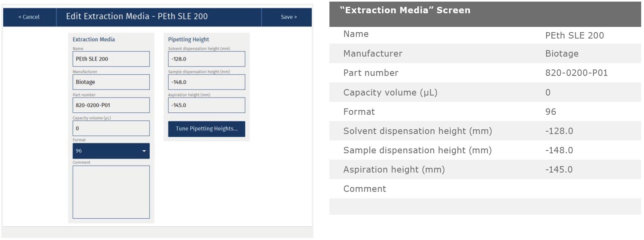The width and height of the screenshot is (644, 240).
Task: Open the Format dropdown showing 96
Action: coord(111,151)
